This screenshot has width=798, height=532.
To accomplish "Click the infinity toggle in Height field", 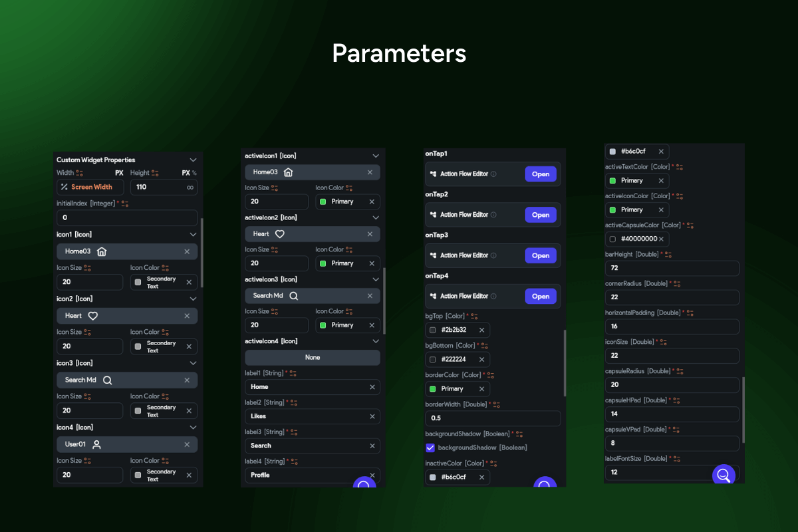I will point(190,188).
